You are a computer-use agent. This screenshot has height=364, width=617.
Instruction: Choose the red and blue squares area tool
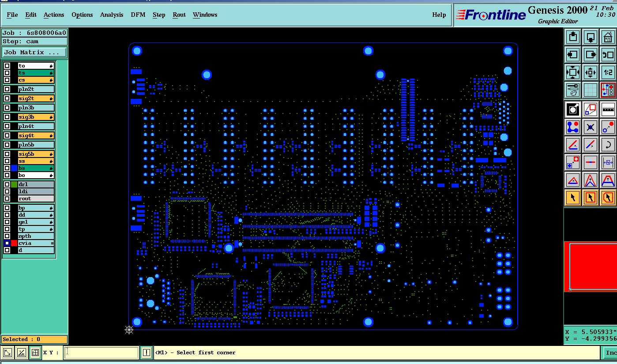[x=591, y=109]
